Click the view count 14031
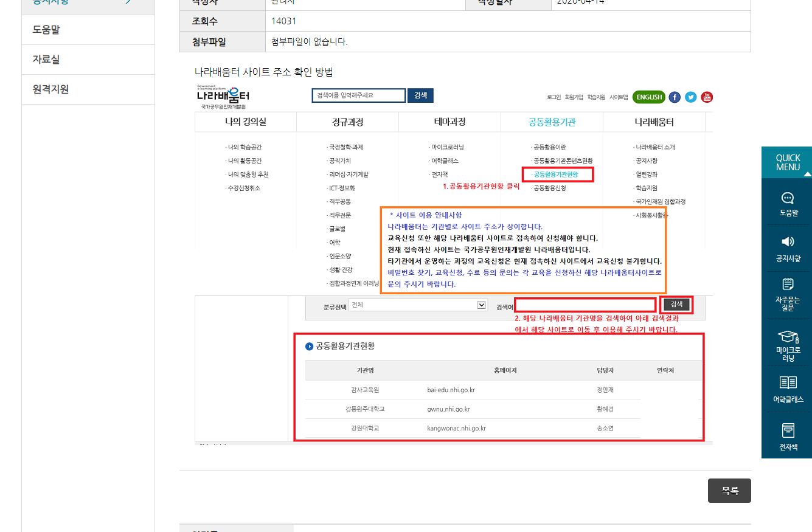 (x=284, y=21)
